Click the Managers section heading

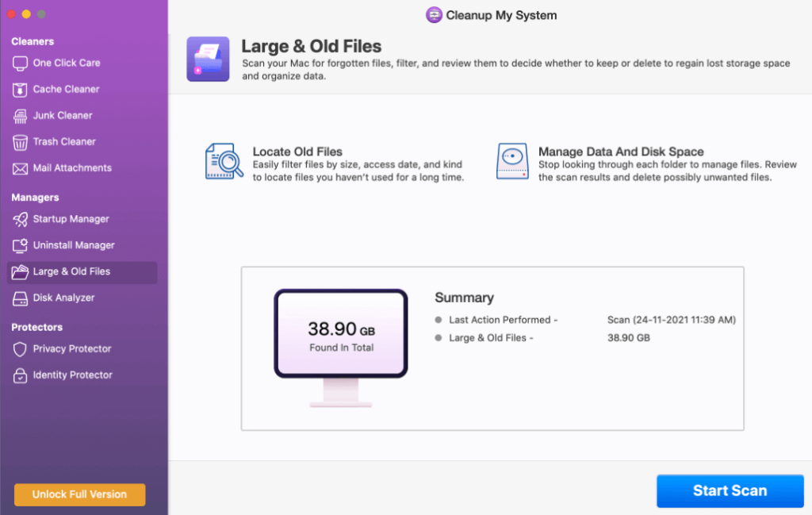(x=35, y=198)
